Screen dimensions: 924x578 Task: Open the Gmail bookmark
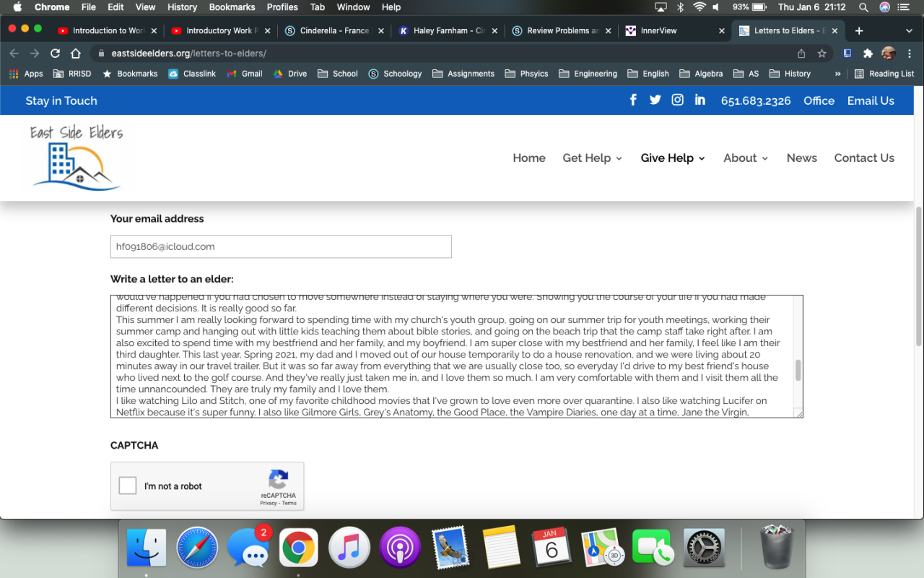click(x=244, y=74)
